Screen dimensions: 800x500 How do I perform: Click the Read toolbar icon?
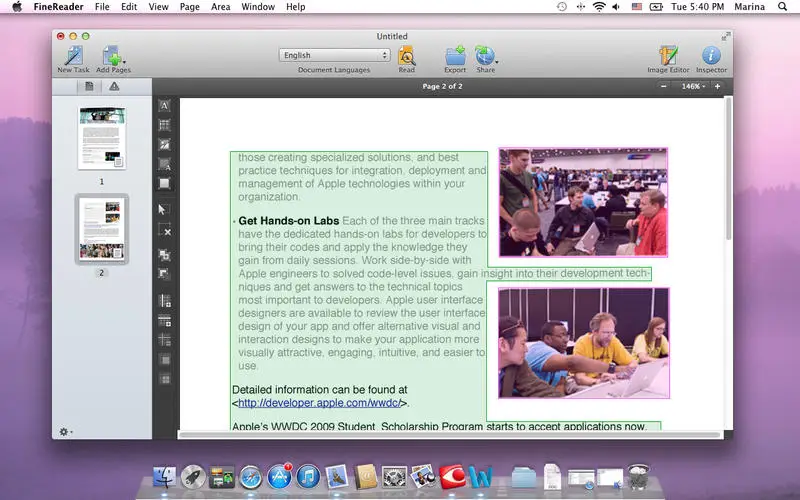point(407,55)
